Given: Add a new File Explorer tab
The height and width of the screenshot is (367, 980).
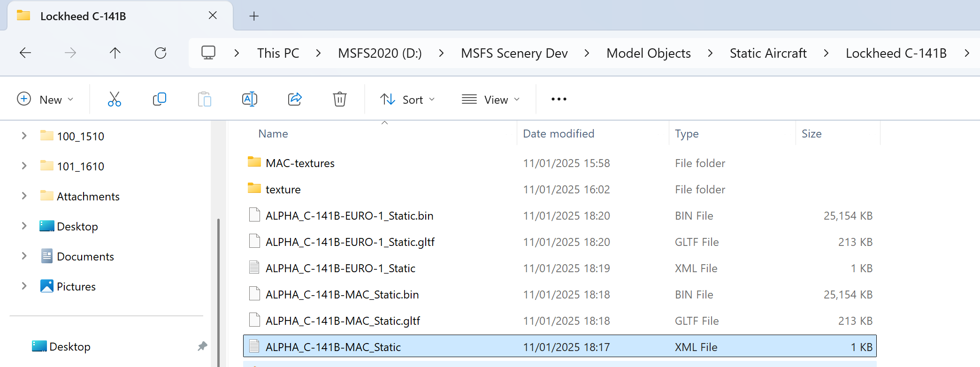Looking at the screenshot, I should click(254, 16).
